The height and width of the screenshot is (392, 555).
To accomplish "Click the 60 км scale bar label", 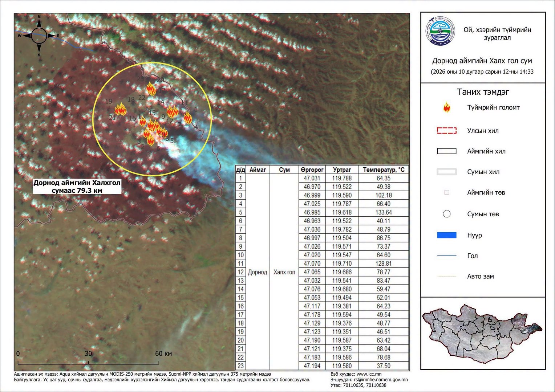I will (163, 354).
